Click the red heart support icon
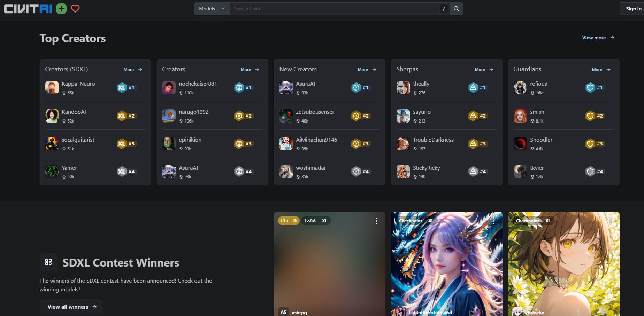Screen dimensions: 644x316 (75, 9)
